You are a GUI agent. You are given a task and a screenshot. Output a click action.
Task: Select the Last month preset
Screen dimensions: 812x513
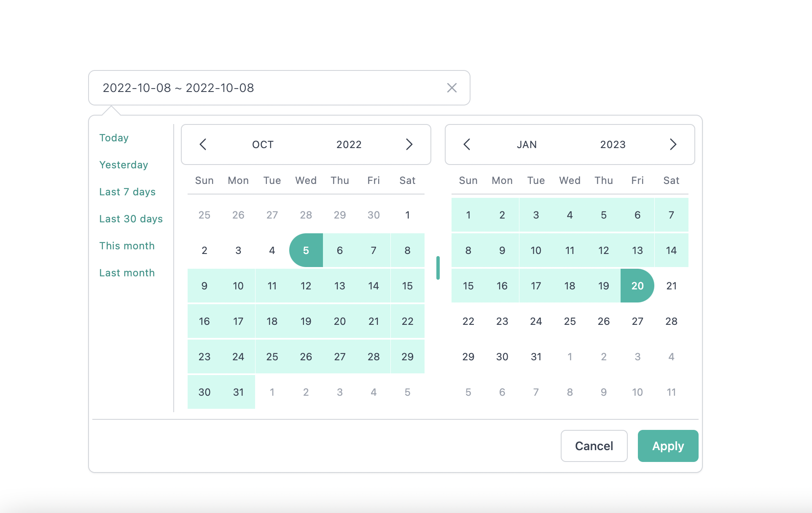pyautogui.click(x=127, y=273)
